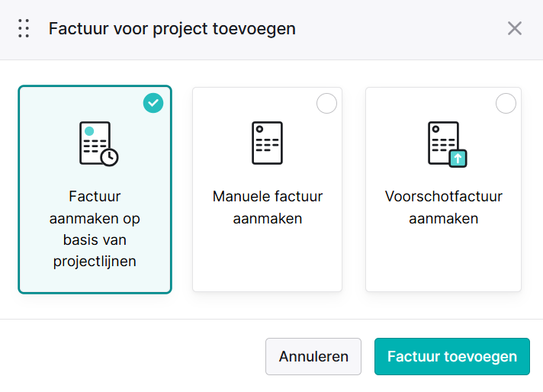This screenshot has height=392, width=543.
Task: Click the word "projectlijnen" in selected card
Action: click(x=95, y=262)
